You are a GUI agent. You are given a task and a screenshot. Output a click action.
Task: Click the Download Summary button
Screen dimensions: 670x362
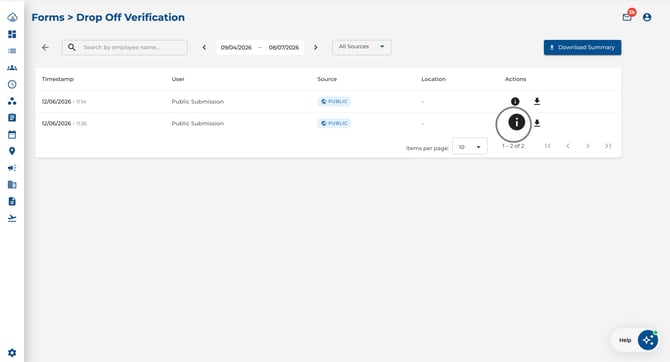pos(582,47)
